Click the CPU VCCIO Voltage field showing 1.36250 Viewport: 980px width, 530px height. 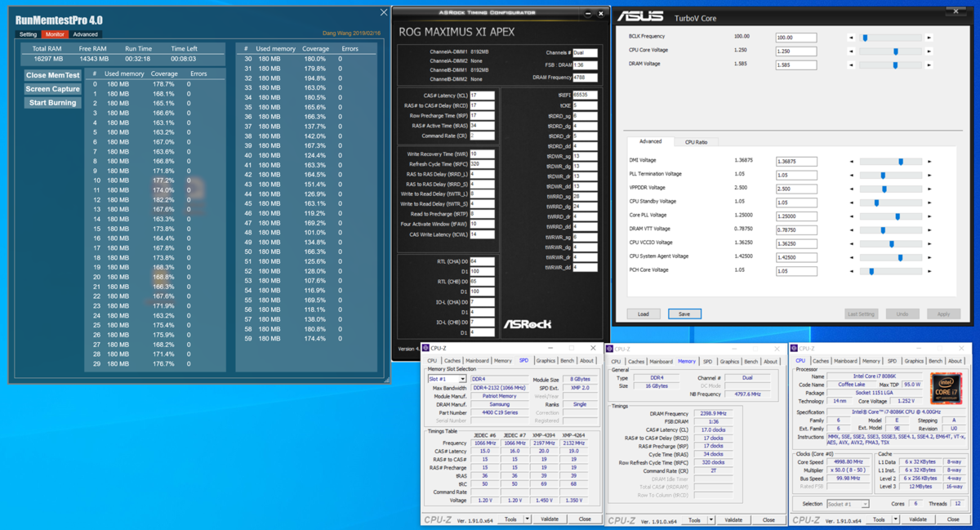[x=796, y=243]
